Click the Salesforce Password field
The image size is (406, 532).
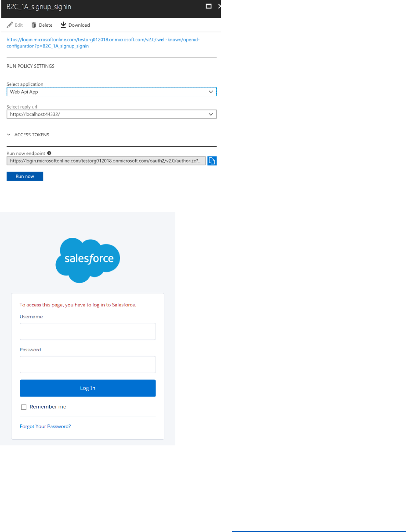[87, 364]
